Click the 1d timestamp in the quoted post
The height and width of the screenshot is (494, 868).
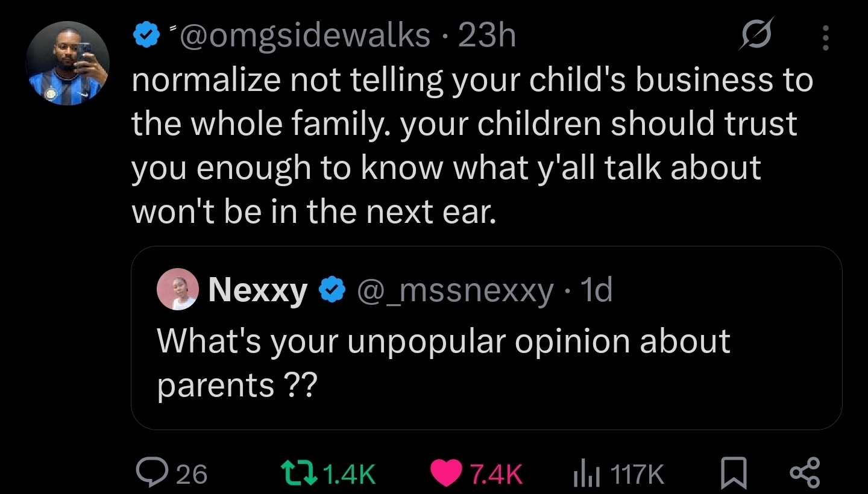click(x=596, y=292)
